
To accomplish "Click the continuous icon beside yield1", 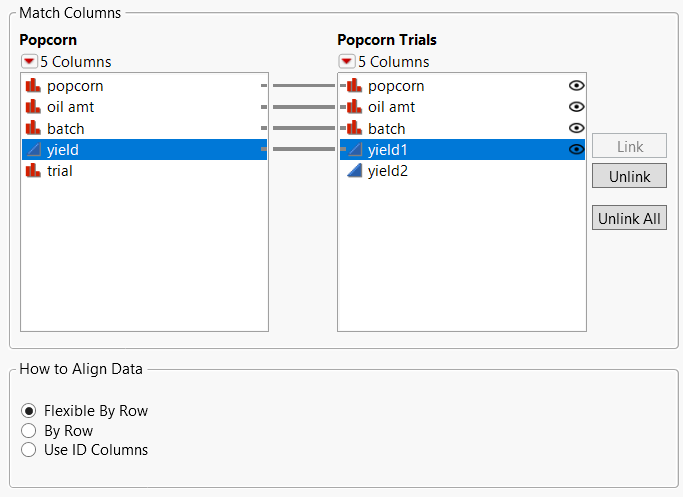I will pyautogui.click(x=354, y=150).
